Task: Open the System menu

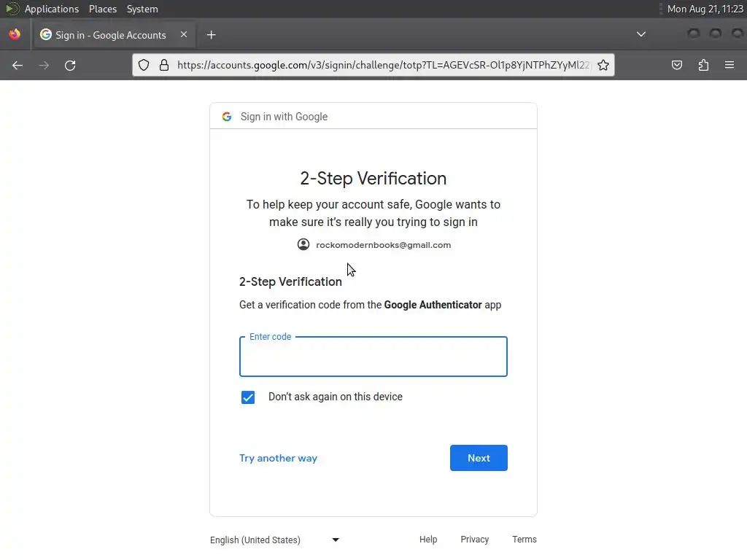Action: click(x=142, y=9)
